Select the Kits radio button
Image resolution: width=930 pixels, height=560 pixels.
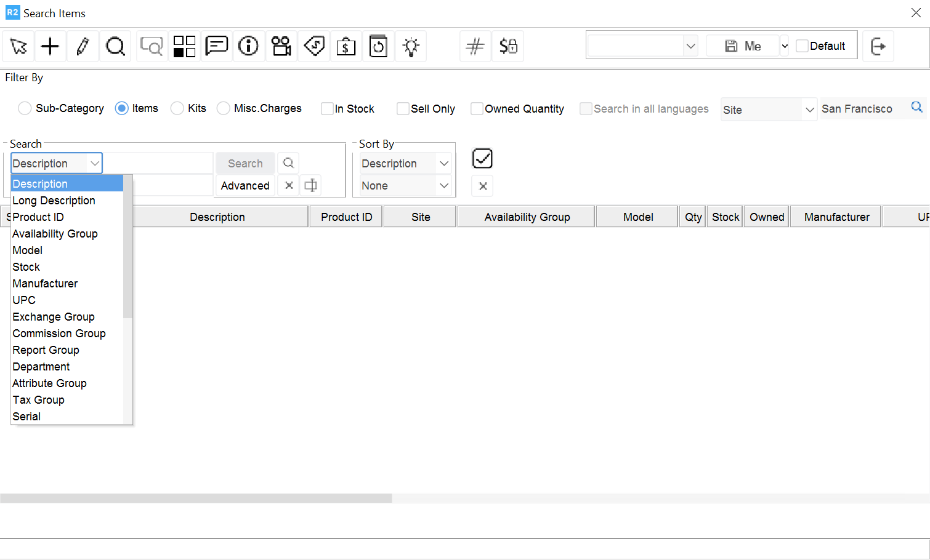tap(177, 108)
